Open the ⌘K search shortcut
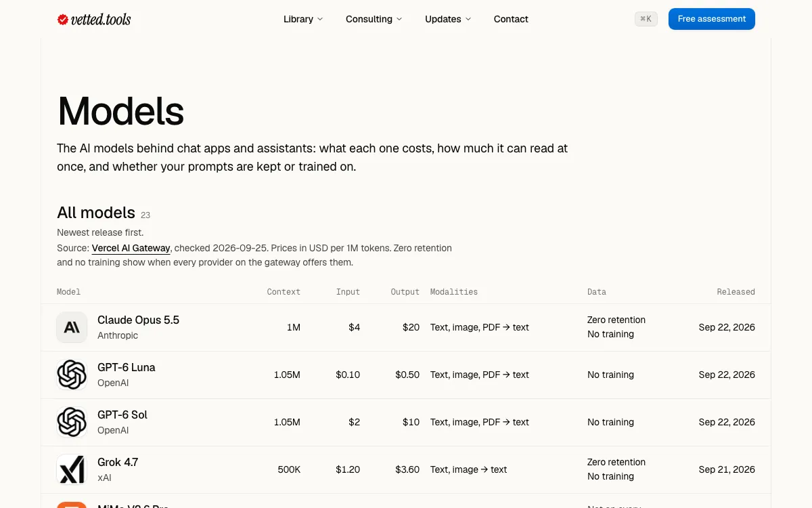Viewport: 812px width, 508px height. point(646,19)
